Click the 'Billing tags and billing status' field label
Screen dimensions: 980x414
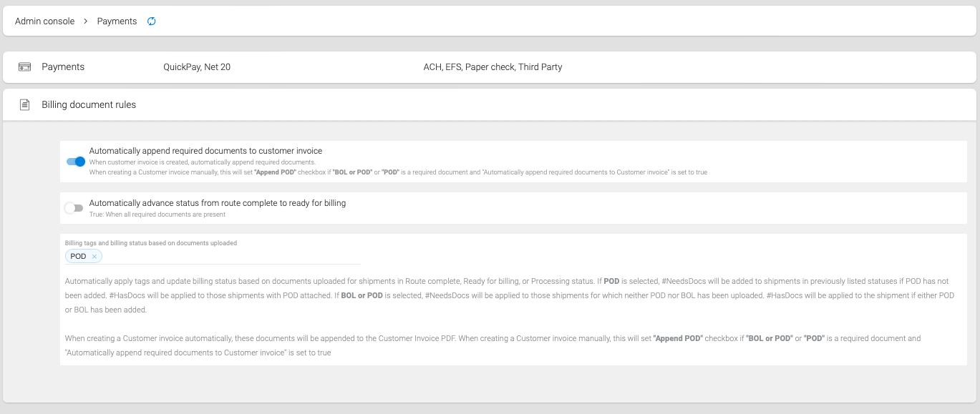coord(151,243)
